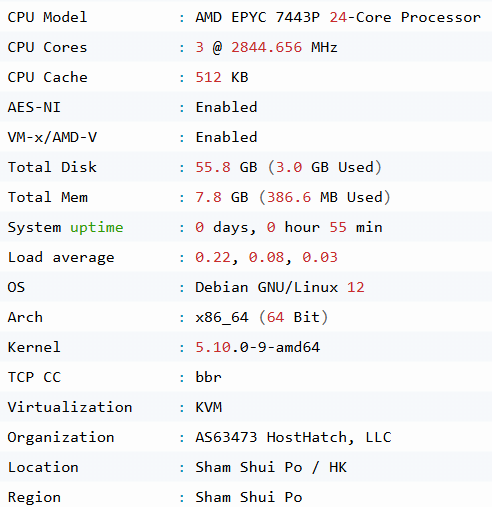Click the '55.8 GB' disk value
The image size is (492, 507).
coord(226,167)
